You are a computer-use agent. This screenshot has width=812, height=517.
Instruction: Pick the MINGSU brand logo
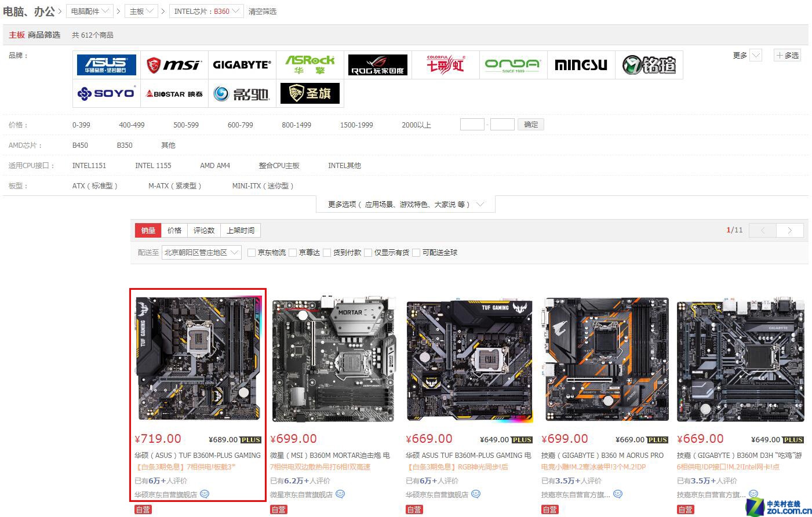(581, 64)
